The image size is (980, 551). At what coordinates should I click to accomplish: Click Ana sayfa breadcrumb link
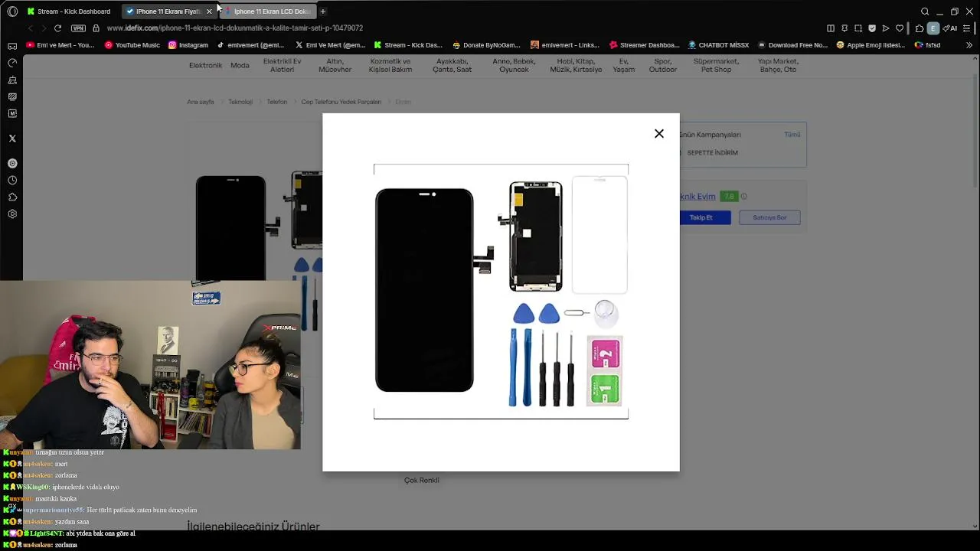point(201,102)
